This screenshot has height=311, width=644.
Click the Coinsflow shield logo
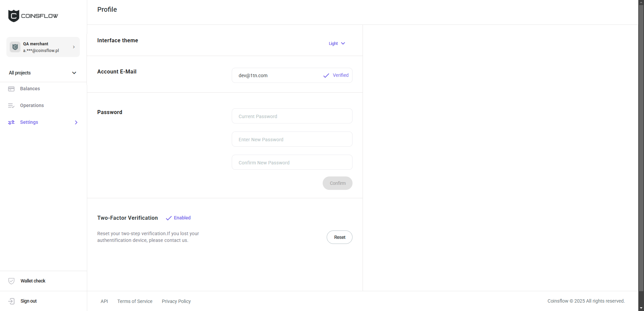pyautogui.click(x=14, y=16)
